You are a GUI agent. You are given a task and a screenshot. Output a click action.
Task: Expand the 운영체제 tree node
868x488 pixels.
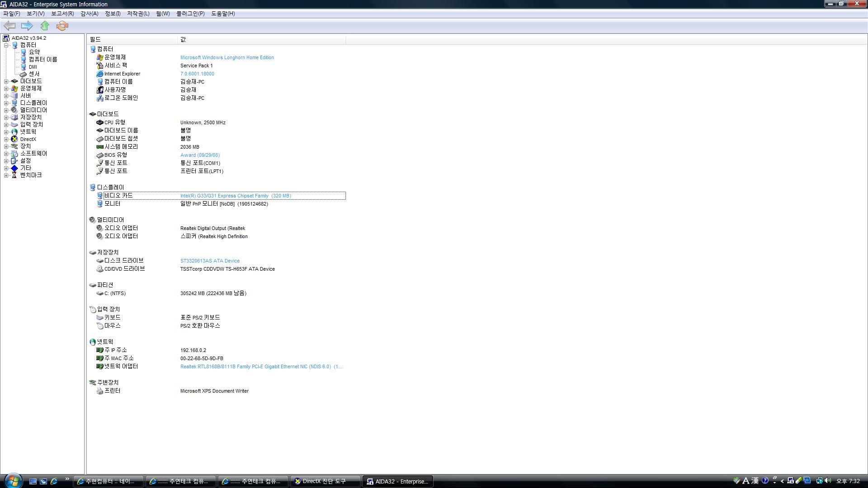click(6, 89)
